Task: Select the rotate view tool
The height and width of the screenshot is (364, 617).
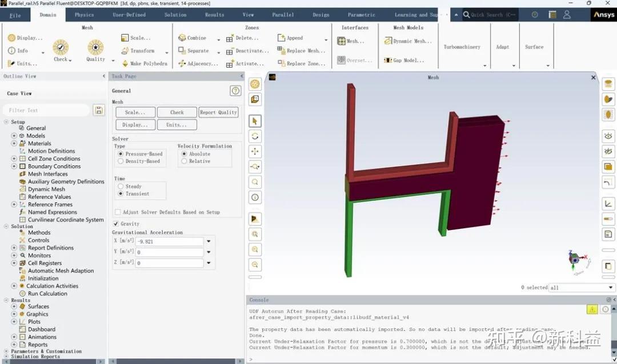Action: 255,136
